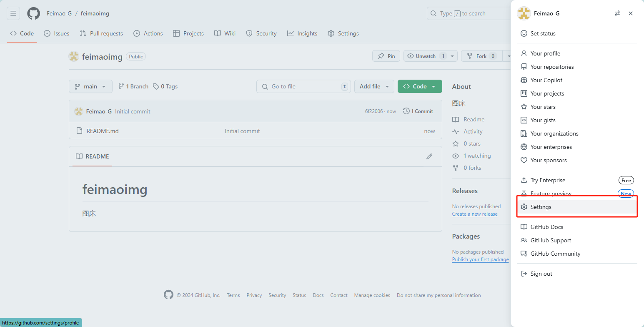Open Your repositories from menu
Viewport: 644px width, 327px height.
[x=577, y=67]
